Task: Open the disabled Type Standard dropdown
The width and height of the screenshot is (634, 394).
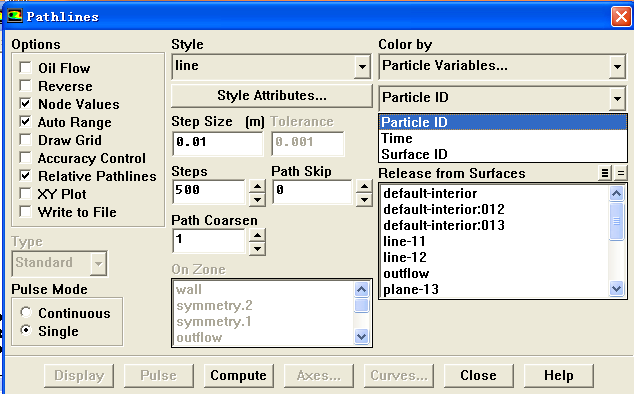Action: click(x=98, y=264)
